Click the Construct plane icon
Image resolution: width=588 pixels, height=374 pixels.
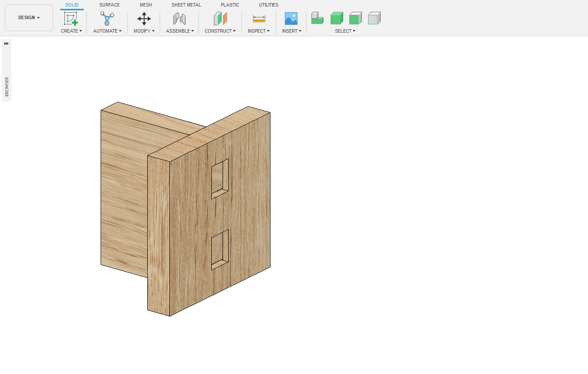click(x=220, y=19)
